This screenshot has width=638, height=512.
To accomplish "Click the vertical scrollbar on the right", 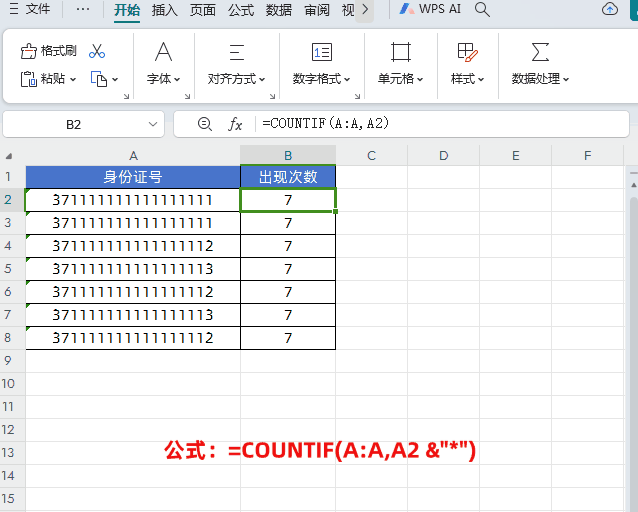I will [632, 300].
